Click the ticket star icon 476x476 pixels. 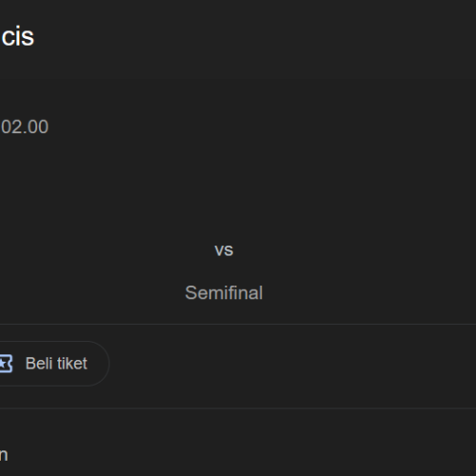(x=6, y=364)
